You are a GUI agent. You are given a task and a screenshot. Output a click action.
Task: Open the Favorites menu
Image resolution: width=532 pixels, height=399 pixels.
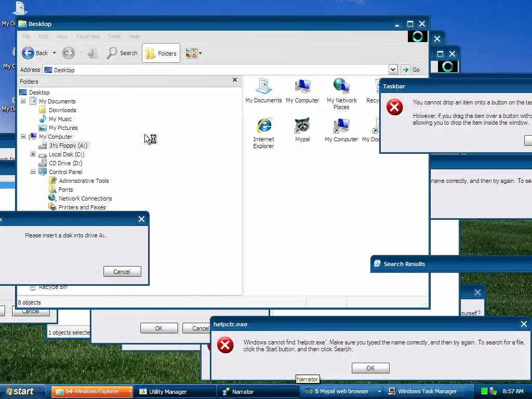87,36
